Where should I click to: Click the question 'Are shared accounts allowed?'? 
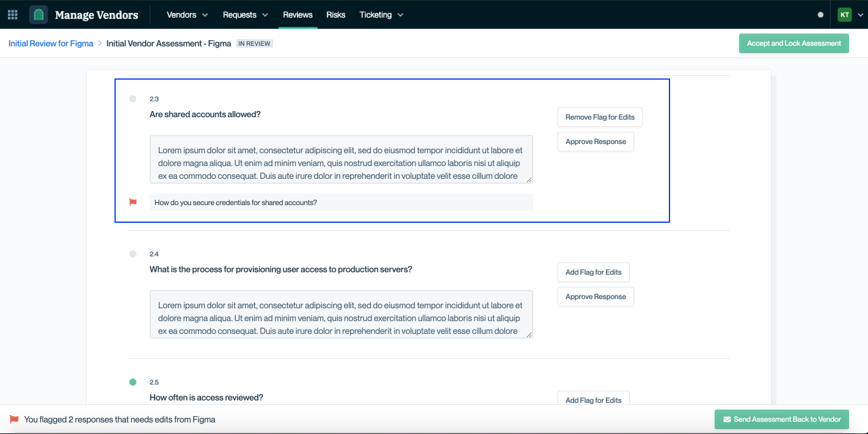coord(205,114)
